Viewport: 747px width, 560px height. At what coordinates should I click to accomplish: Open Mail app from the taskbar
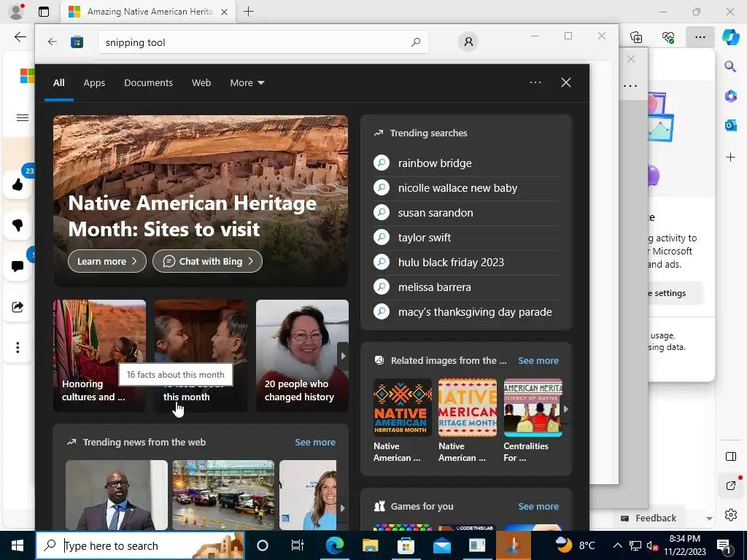[441, 545]
